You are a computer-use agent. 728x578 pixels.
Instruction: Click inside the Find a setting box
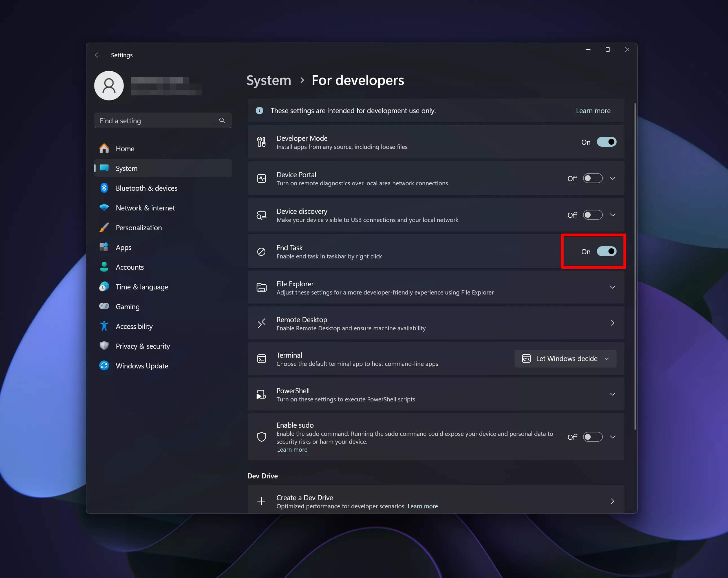tap(163, 121)
